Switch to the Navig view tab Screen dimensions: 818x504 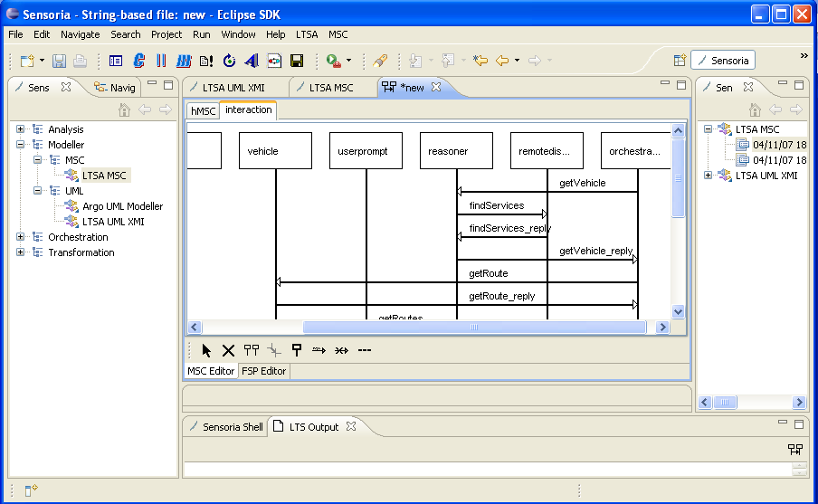115,88
